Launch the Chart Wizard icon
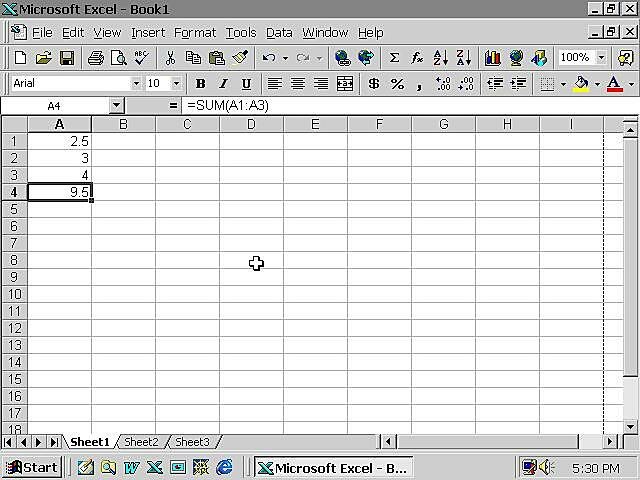 (493, 58)
